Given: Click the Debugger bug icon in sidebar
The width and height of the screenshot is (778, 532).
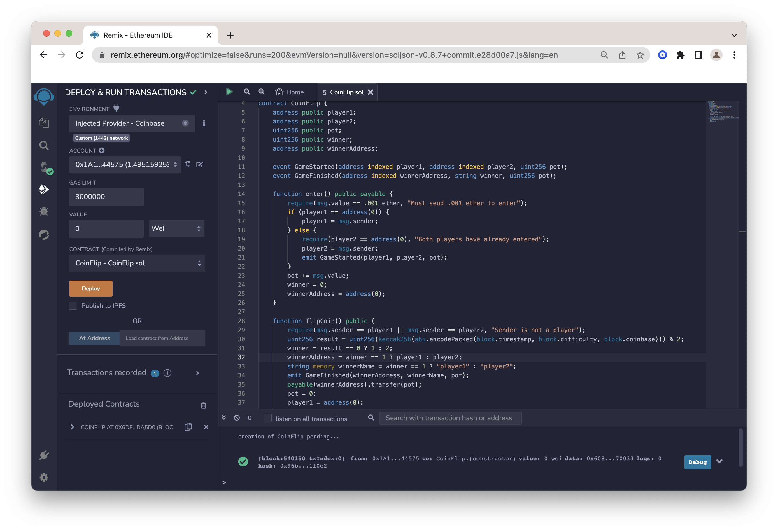Looking at the screenshot, I should coord(44,211).
